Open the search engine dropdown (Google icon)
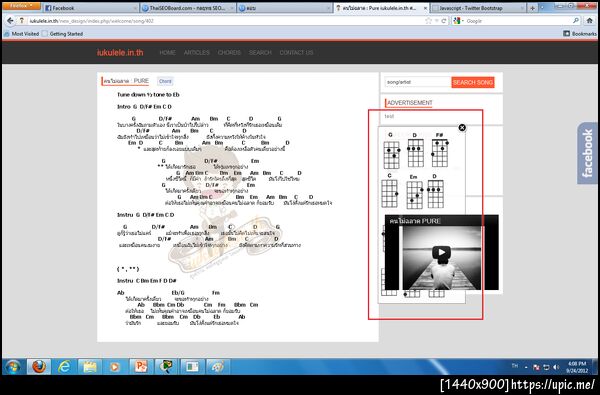This screenshot has height=395, width=600. tap(458, 21)
